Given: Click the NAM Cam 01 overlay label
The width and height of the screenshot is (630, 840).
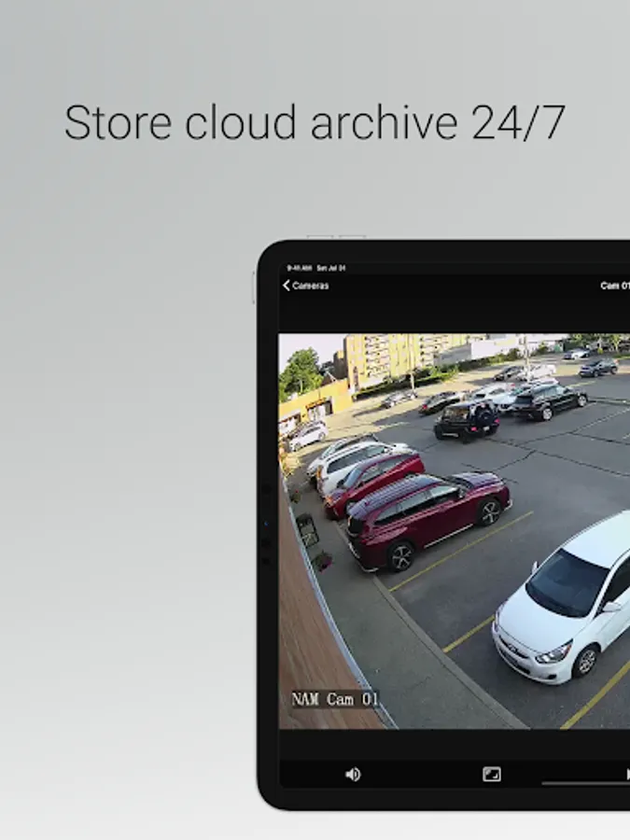Looking at the screenshot, I should tap(335, 699).
